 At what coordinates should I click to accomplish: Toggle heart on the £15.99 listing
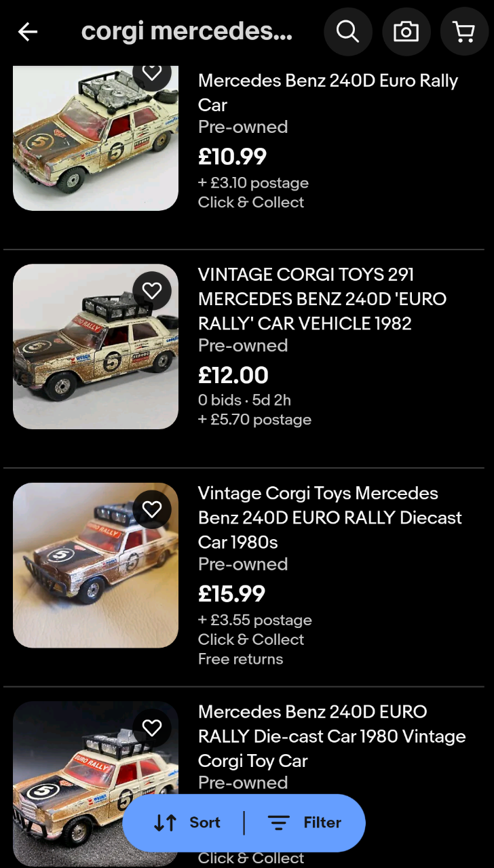[x=152, y=509]
